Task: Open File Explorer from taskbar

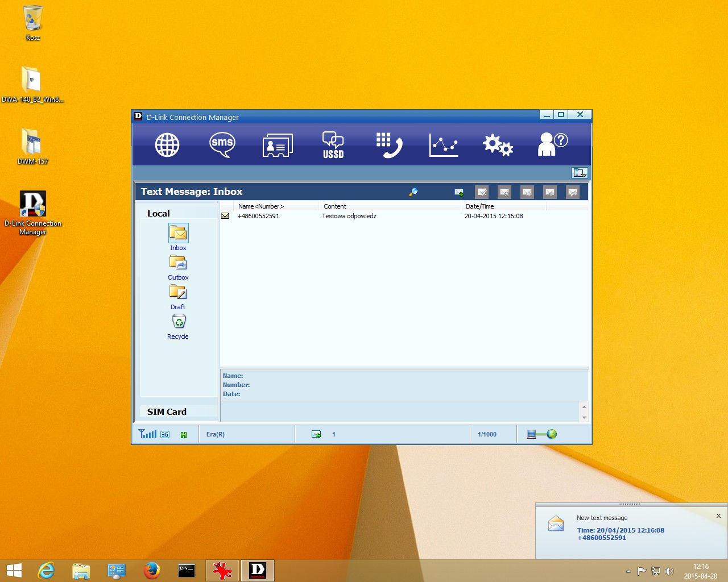Action: 81,571
